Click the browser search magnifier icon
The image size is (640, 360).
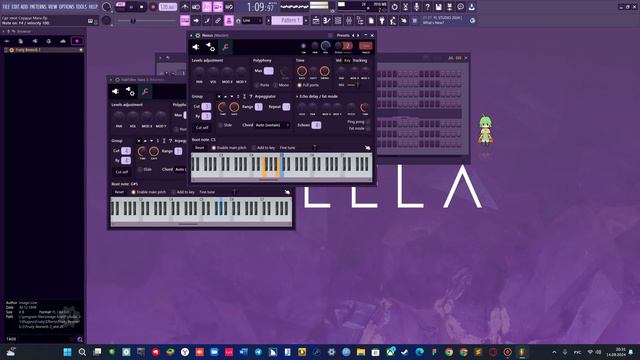point(80,339)
